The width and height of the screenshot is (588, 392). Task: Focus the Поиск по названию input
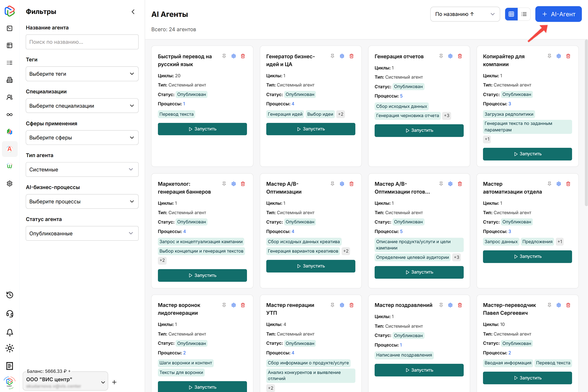[x=82, y=42]
